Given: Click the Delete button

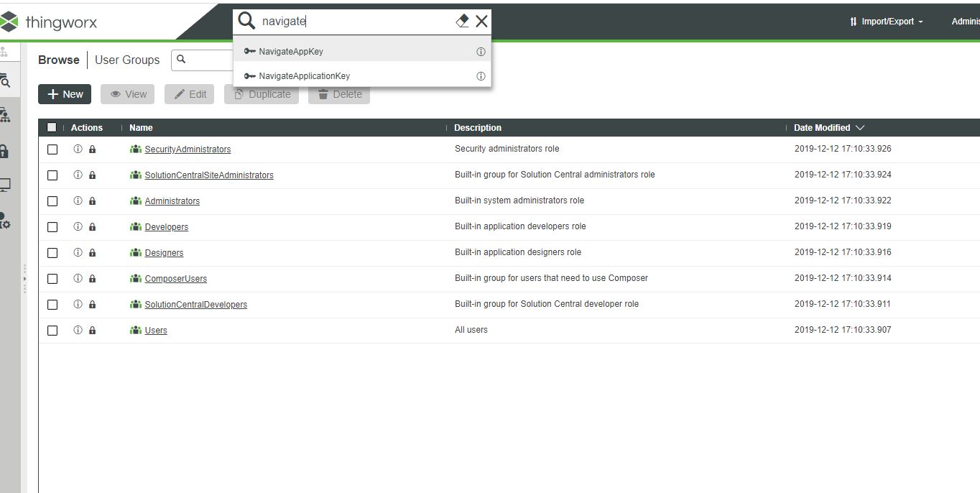Looking at the screenshot, I should pos(339,94).
